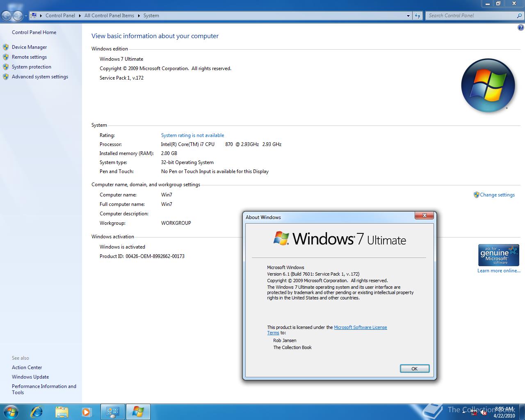
Task: Open Windows Explorer from the taskbar
Action: point(62,411)
